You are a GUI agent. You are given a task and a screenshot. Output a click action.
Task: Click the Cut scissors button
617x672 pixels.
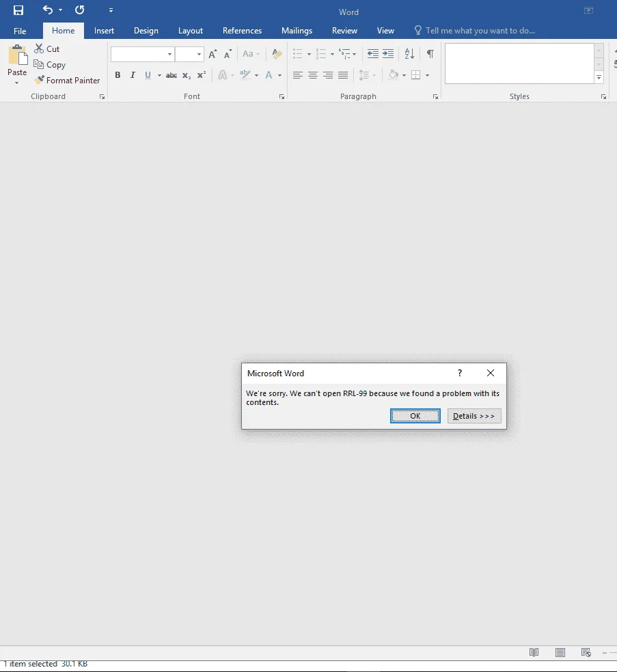tap(46, 49)
